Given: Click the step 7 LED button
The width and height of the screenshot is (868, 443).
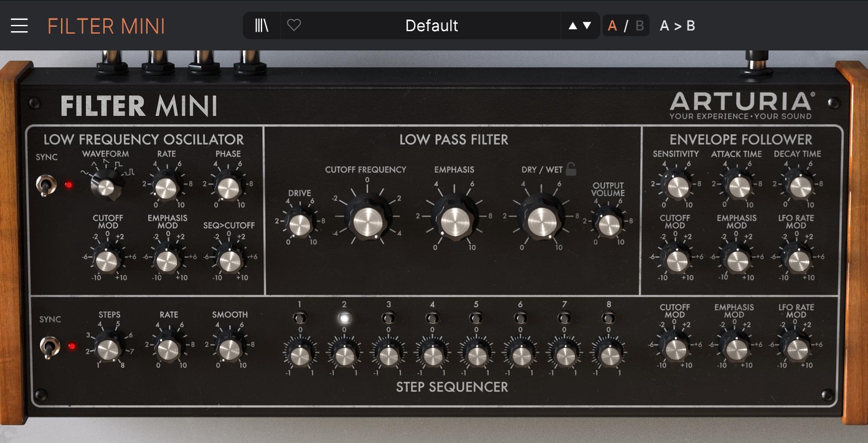Looking at the screenshot, I should point(565,318).
